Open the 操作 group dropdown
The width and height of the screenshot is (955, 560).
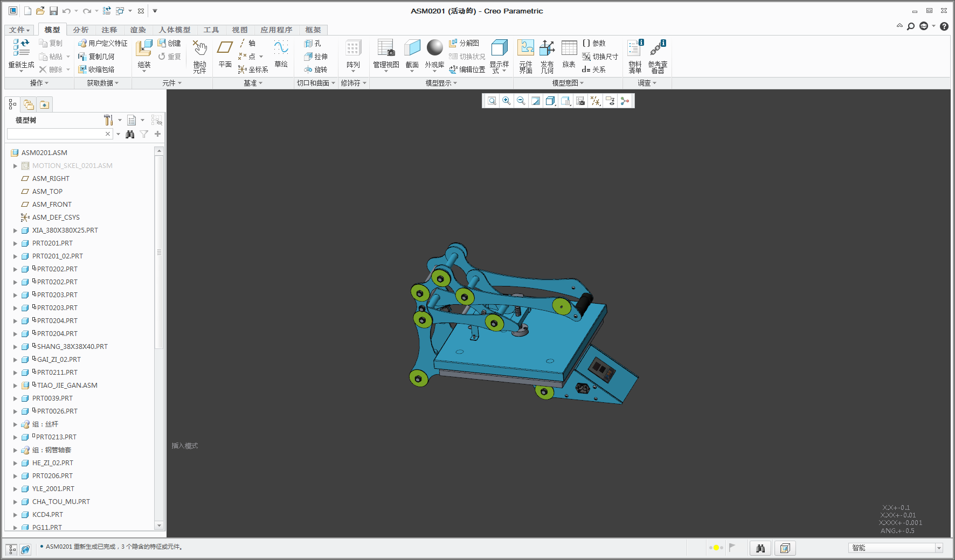pos(39,83)
